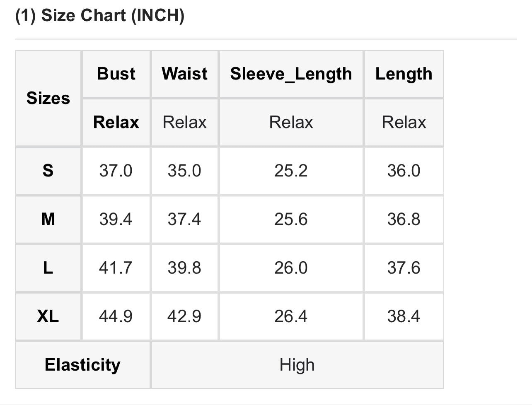Choose the XL size row label
The height and width of the screenshot is (405, 532).
click(48, 316)
